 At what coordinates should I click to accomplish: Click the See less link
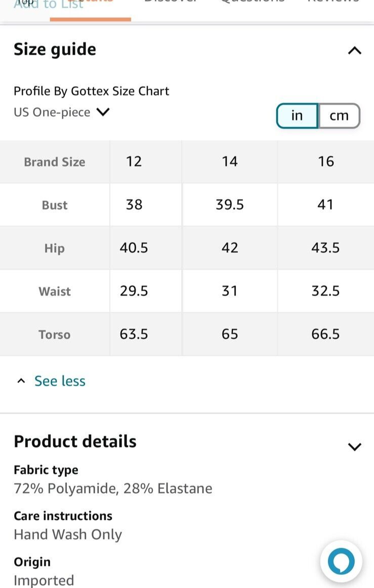click(x=60, y=381)
